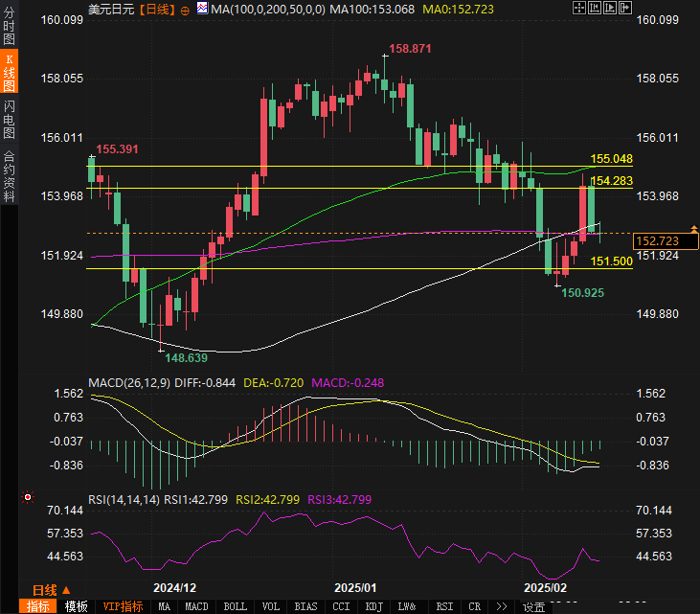Click the 美元日元 chart title
This screenshot has height=614, width=700.
click(x=111, y=10)
